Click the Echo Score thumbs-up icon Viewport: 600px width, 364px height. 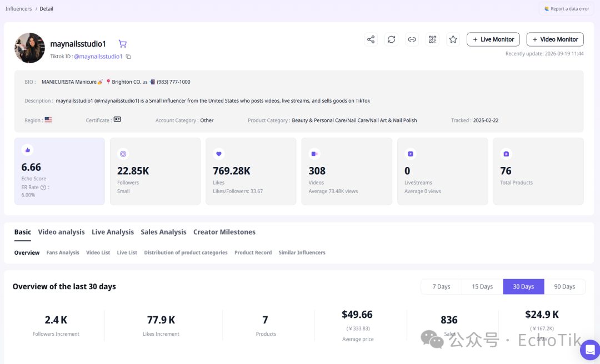(28, 150)
